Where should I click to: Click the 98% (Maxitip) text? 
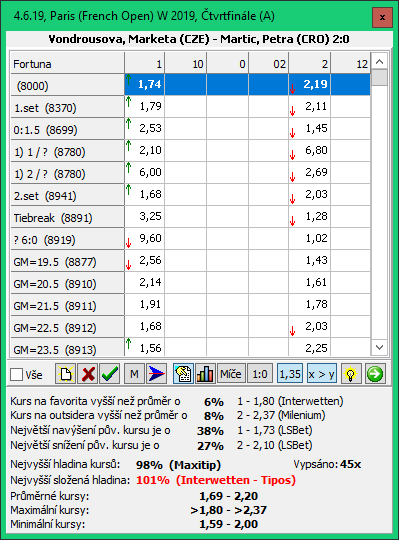[x=178, y=465]
